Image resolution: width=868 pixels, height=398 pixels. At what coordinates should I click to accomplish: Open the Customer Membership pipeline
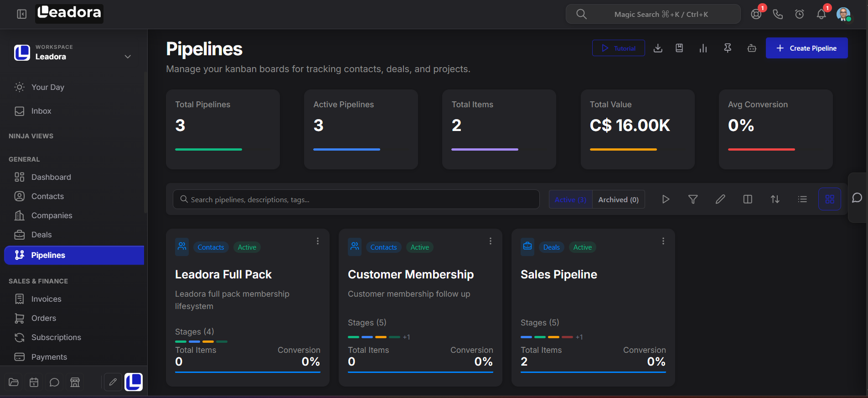click(x=411, y=274)
